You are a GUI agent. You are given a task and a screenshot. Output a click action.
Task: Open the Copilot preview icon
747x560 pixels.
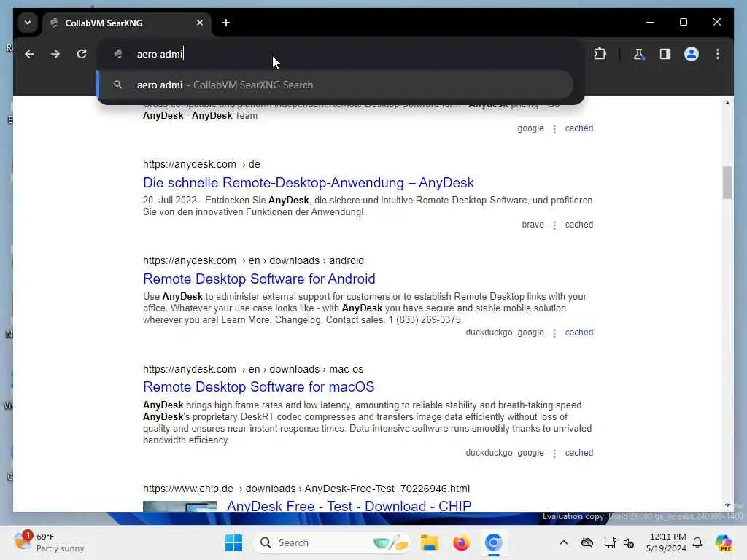pos(724,542)
